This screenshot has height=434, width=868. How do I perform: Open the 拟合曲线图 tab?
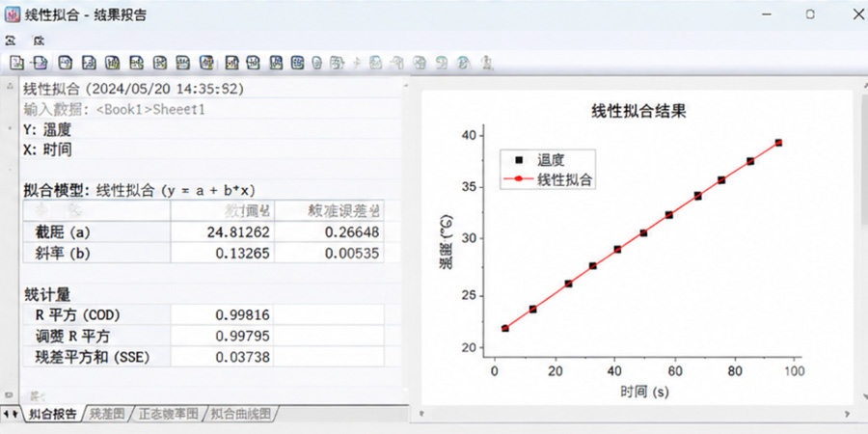pyautogui.click(x=242, y=414)
